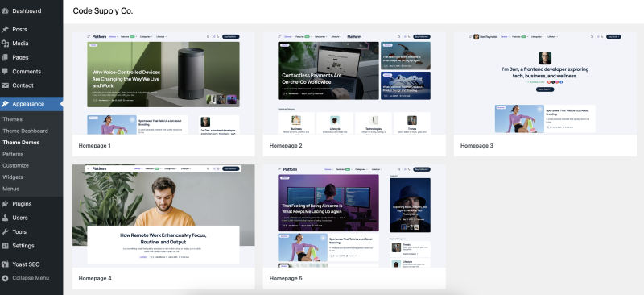Choose the Homepage 4 demo thumbnail
644x295 pixels.
pos(163,216)
